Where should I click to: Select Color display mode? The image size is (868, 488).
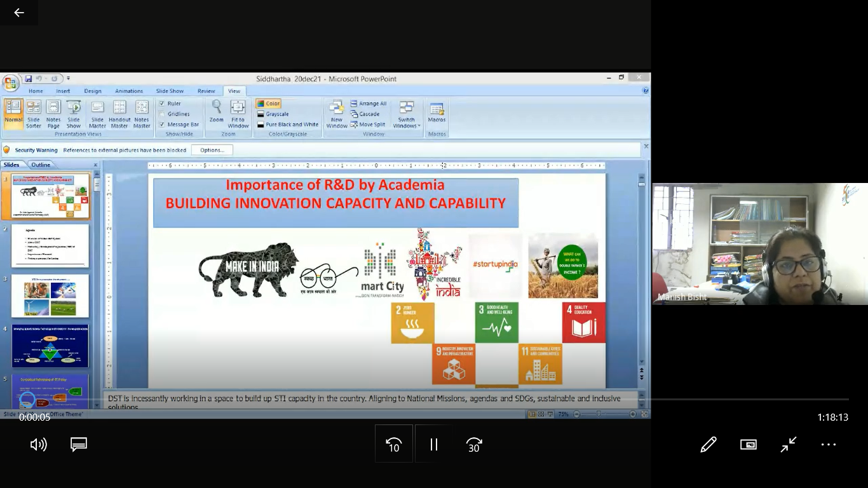pyautogui.click(x=268, y=103)
